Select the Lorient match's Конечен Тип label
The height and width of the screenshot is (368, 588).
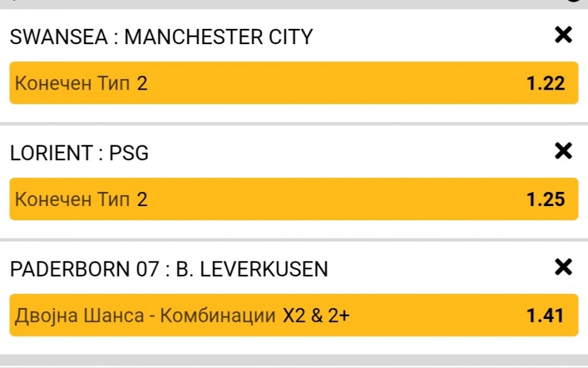click(72, 199)
